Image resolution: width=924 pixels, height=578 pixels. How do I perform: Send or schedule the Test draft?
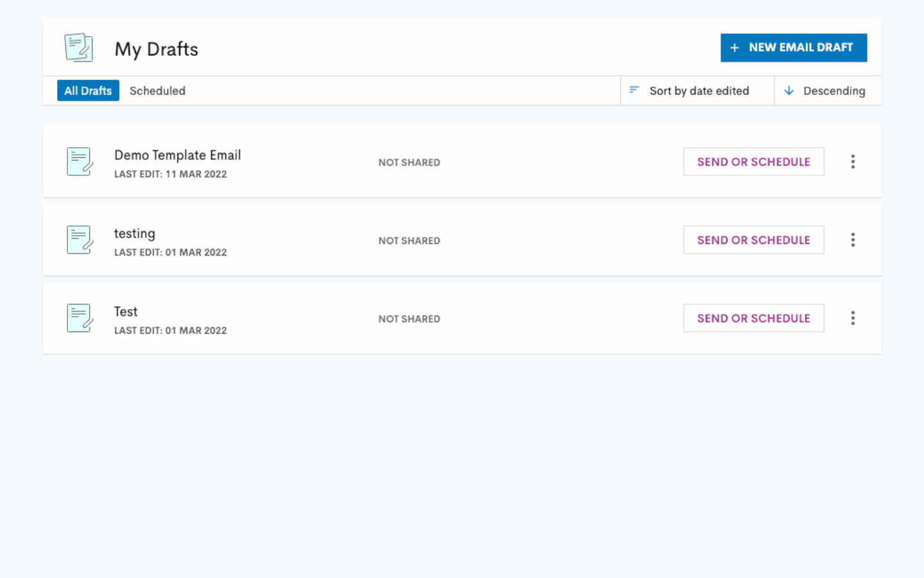(754, 319)
